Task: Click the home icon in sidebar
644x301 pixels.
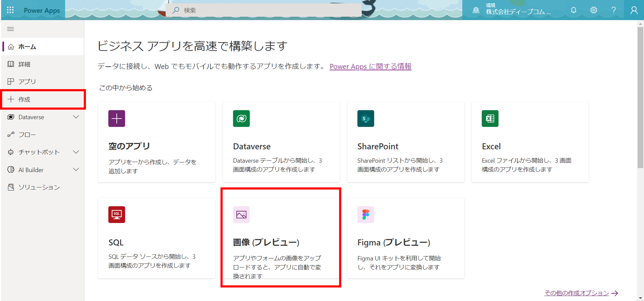Action: click(x=11, y=47)
